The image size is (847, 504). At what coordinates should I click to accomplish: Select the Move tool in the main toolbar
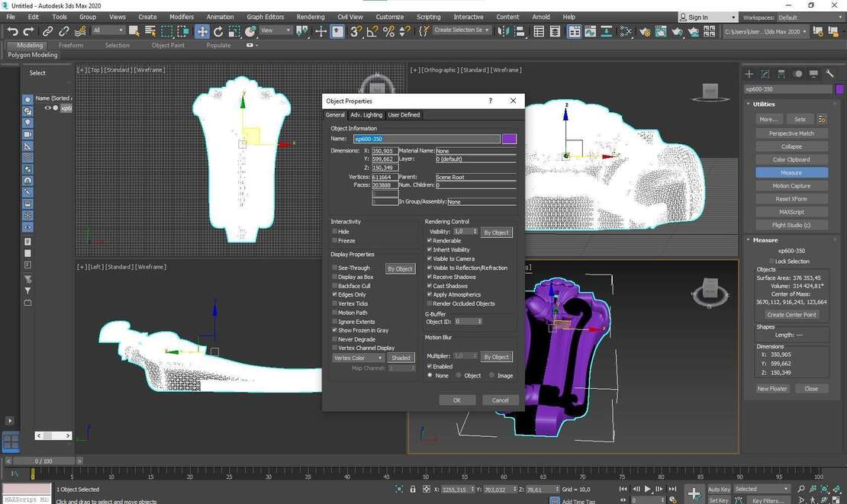click(202, 31)
